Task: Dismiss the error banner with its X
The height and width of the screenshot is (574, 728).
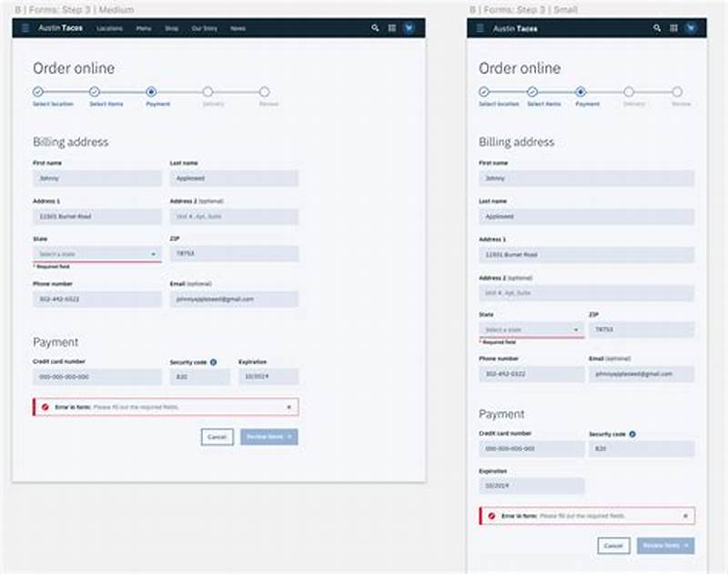Action: click(288, 408)
